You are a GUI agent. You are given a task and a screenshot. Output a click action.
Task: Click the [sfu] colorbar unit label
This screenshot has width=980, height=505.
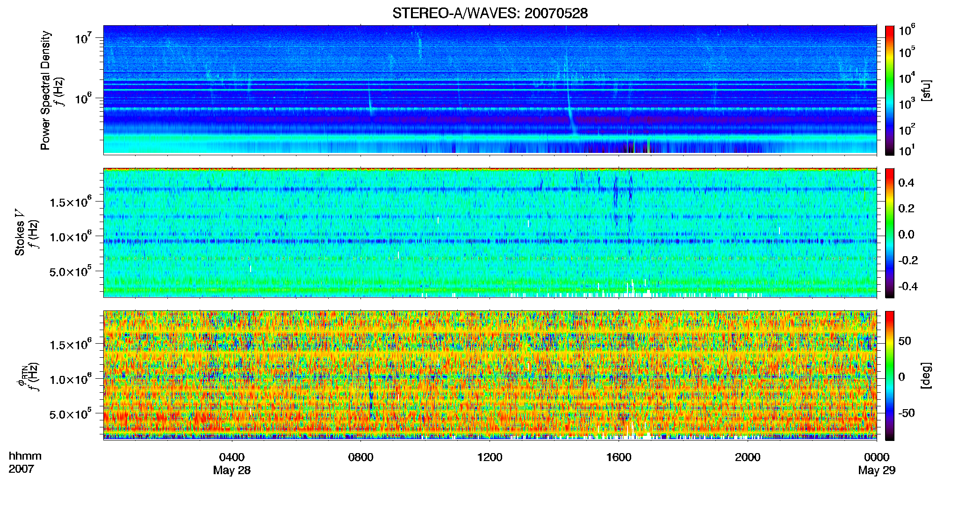(925, 90)
